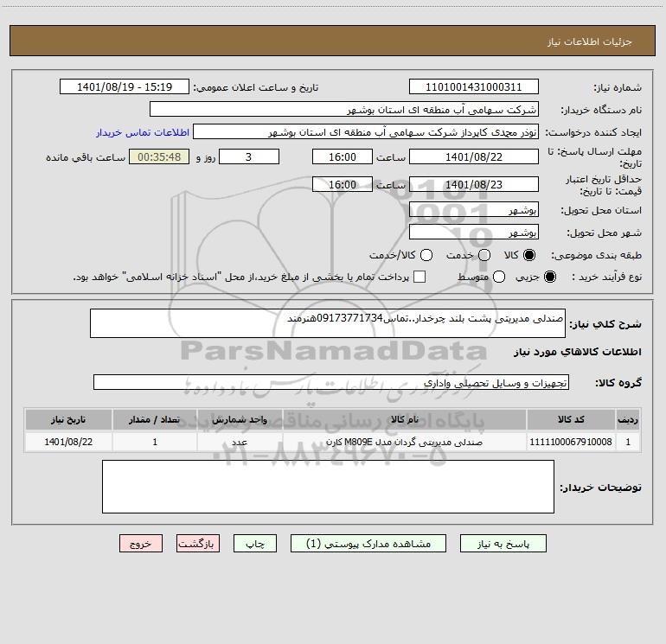Click the نام دستگاه خریدار field
The image size is (666, 644).
(344, 110)
